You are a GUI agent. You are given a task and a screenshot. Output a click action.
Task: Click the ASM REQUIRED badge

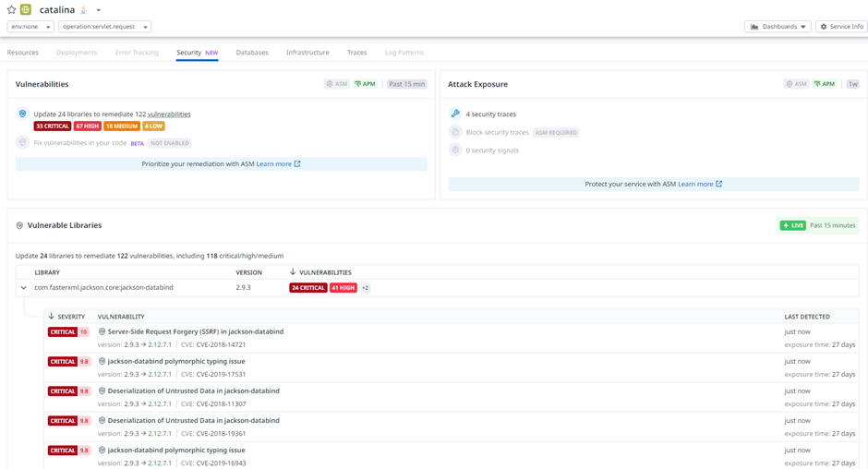coord(556,132)
